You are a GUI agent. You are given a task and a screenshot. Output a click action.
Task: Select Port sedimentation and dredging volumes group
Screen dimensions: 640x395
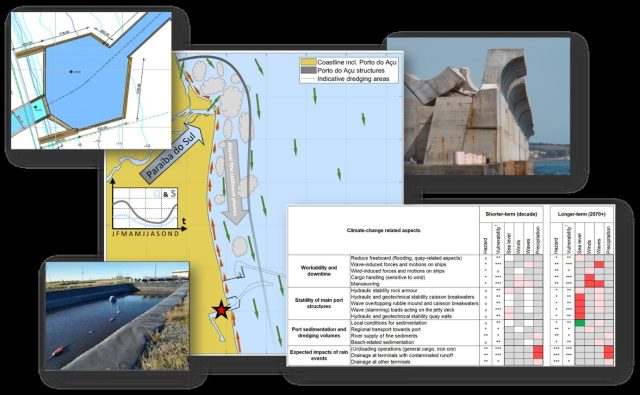click(x=319, y=333)
